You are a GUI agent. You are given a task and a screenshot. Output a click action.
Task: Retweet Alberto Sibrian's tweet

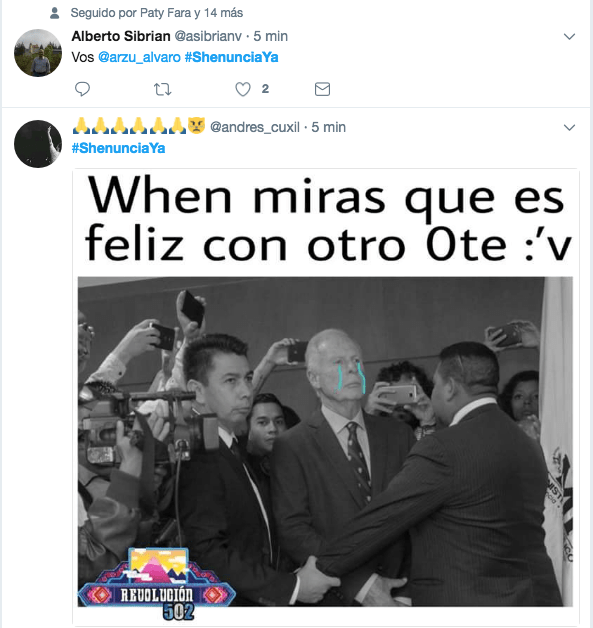pyautogui.click(x=163, y=89)
